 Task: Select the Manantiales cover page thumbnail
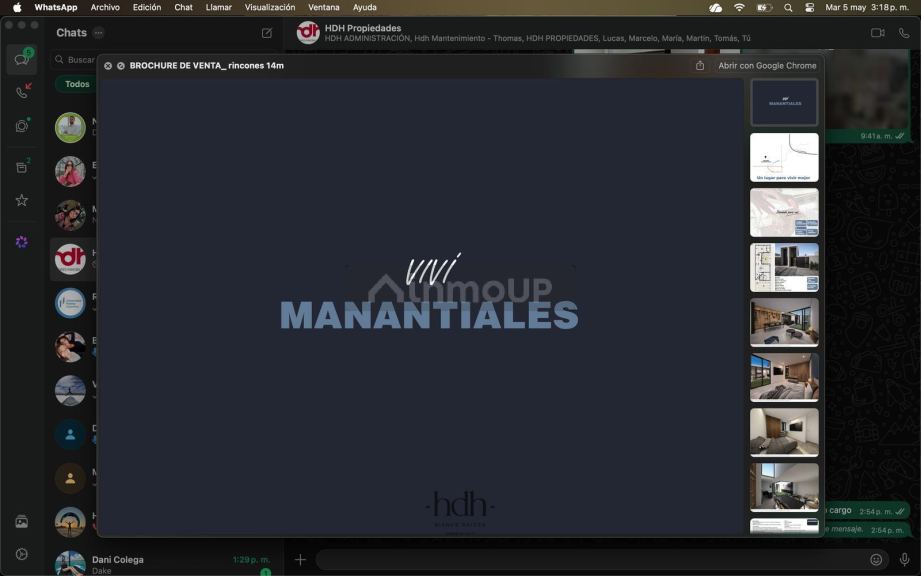click(x=784, y=102)
